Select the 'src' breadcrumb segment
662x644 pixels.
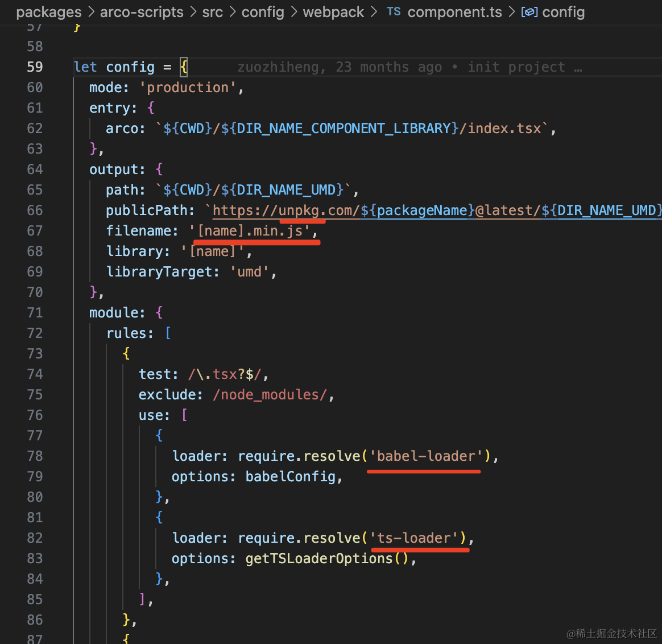pos(212,12)
